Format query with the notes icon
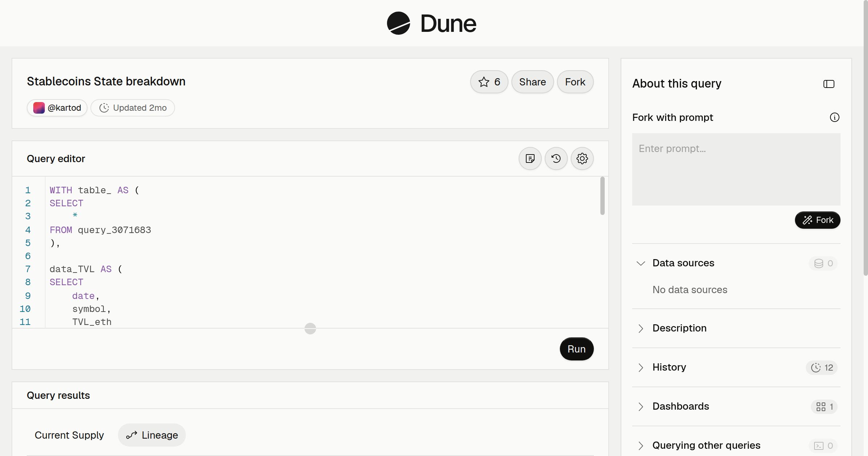868x456 pixels. pos(530,159)
